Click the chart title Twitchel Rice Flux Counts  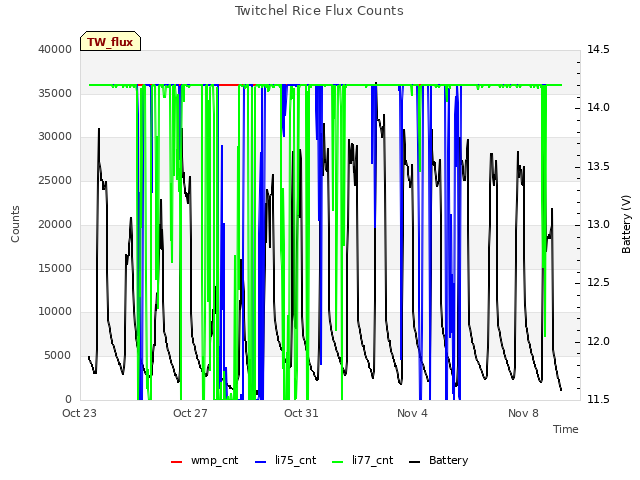click(319, 11)
